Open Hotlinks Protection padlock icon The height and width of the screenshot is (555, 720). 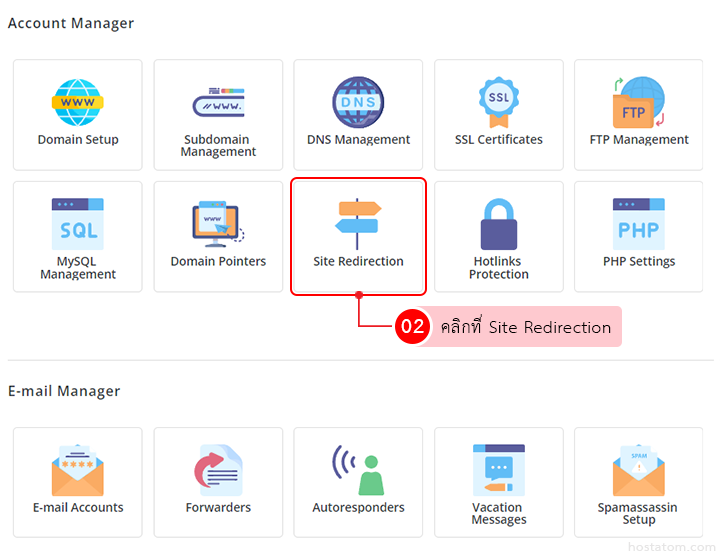point(498,224)
